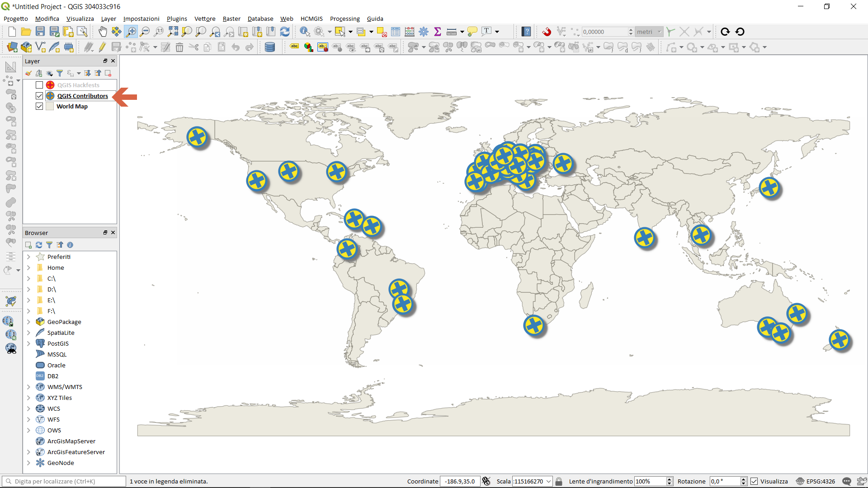This screenshot has height=488, width=868.
Task: Click the Statistical Summary sigma icon
Action: [x=437, y=32]
